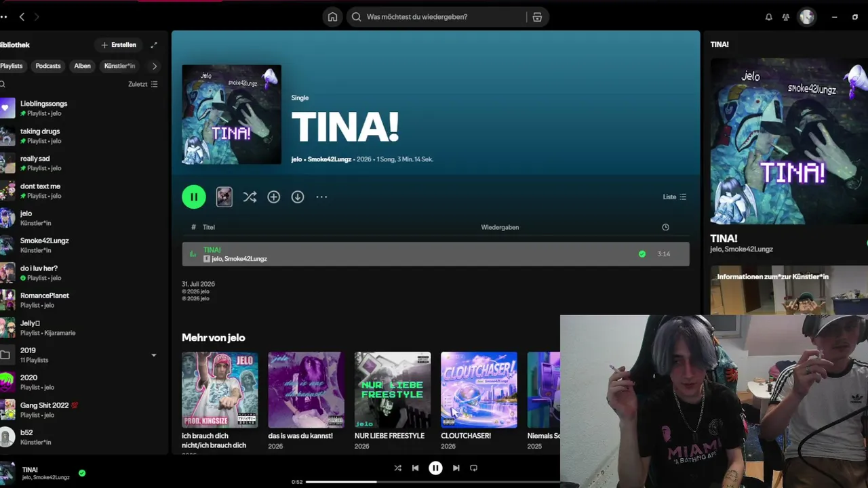Open the Lieblingssongs playlist
Image resolution: width=868 pixels, height=488 pixels.
[81, 108]
